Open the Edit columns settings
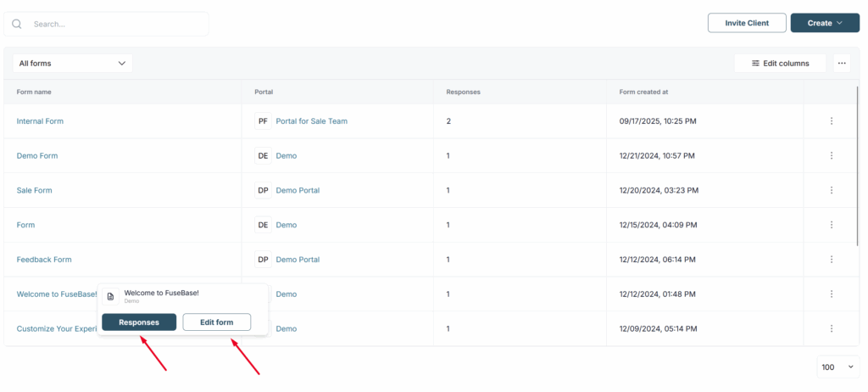Viewport: 868px width, 392px height. [780, 63]
